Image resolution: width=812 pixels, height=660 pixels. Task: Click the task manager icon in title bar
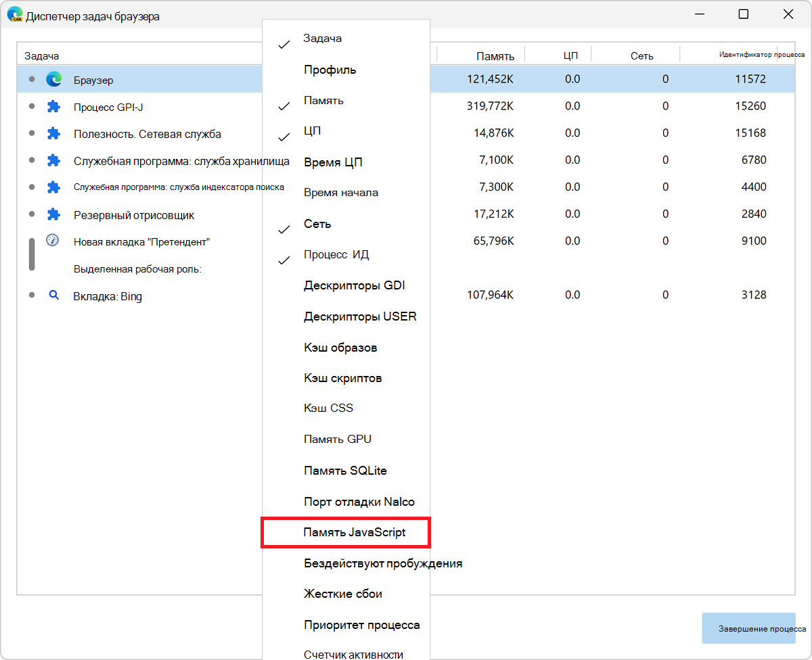tap(15, 15)
